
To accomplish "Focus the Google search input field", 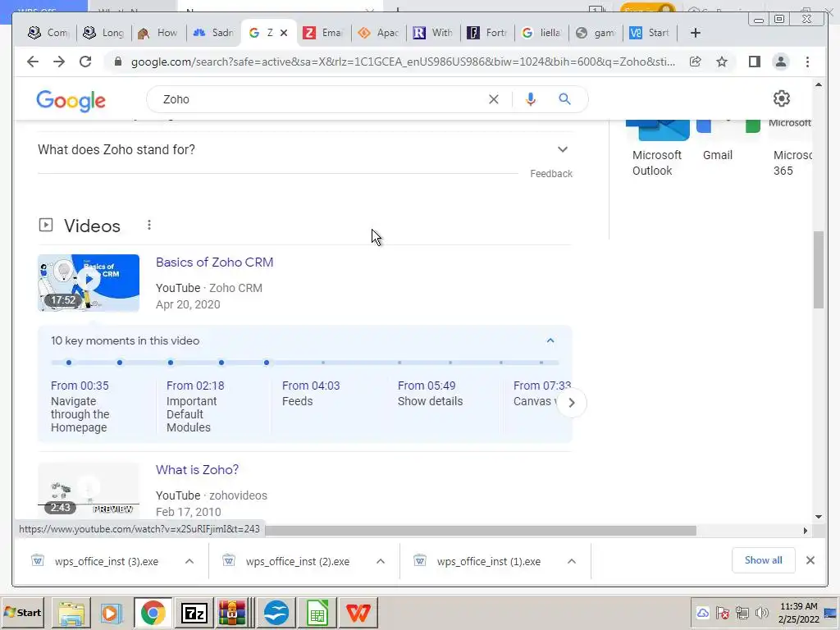I will click(322, 99).
